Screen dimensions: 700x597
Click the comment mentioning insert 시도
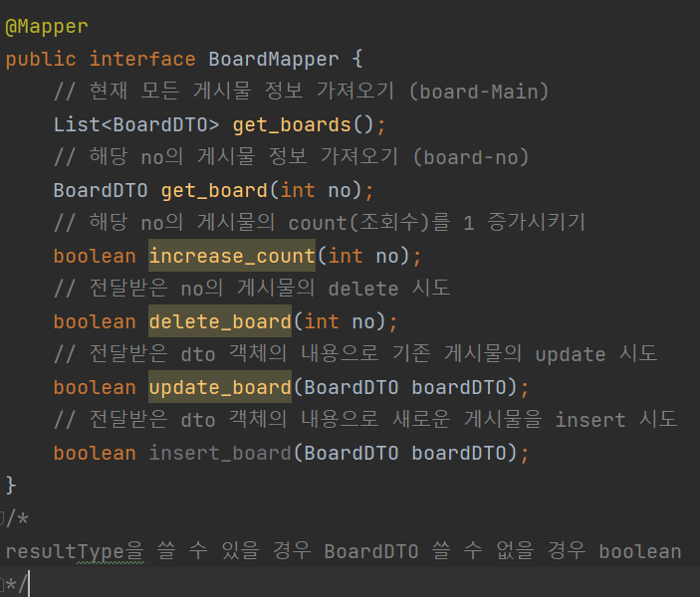click(365, 420)
